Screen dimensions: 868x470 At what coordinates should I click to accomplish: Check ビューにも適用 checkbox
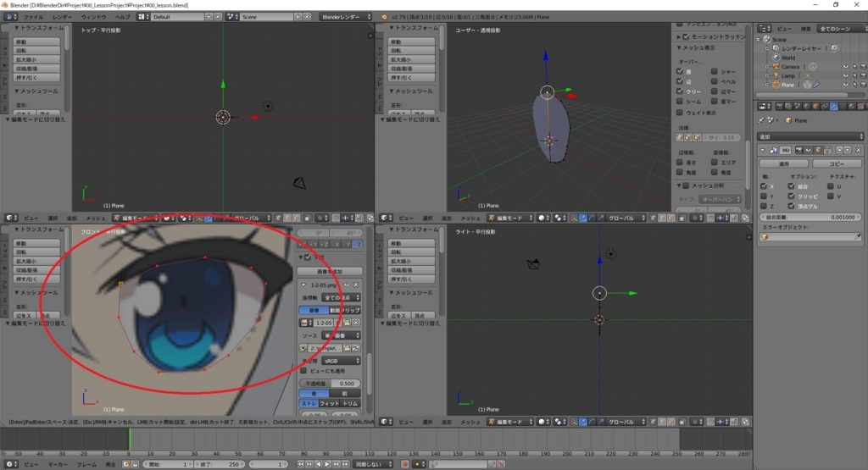click(x=303, y=370)
